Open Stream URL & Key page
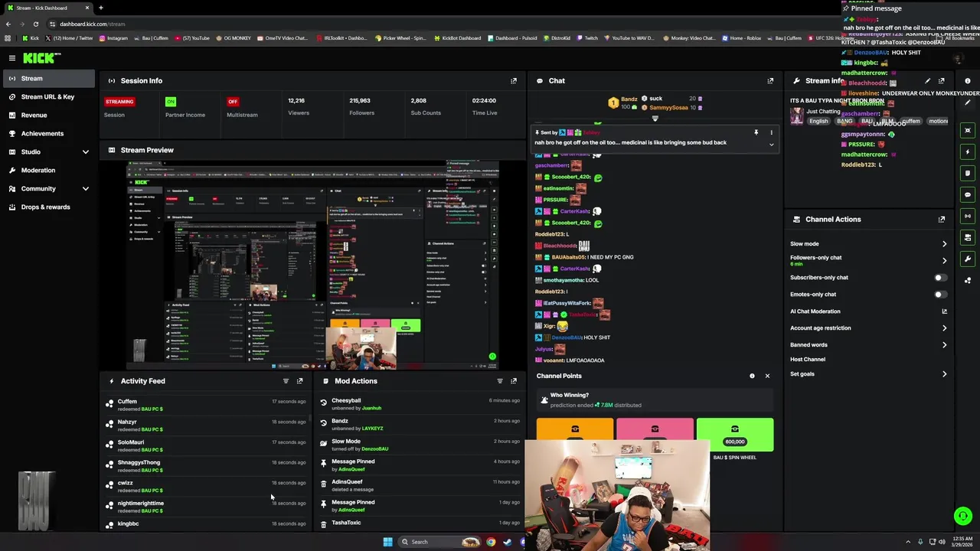The image size is (980, 551). [x=47, y=96]
